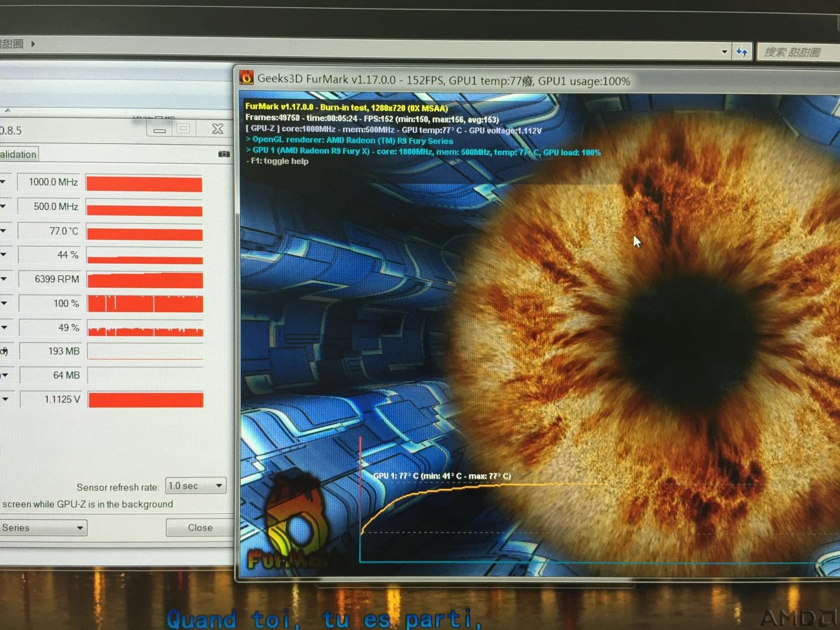Open sensor dropdown arrow beside 6399 RPM
The width and height of the screenshot is (840, 630).
(x=3, y=279)
